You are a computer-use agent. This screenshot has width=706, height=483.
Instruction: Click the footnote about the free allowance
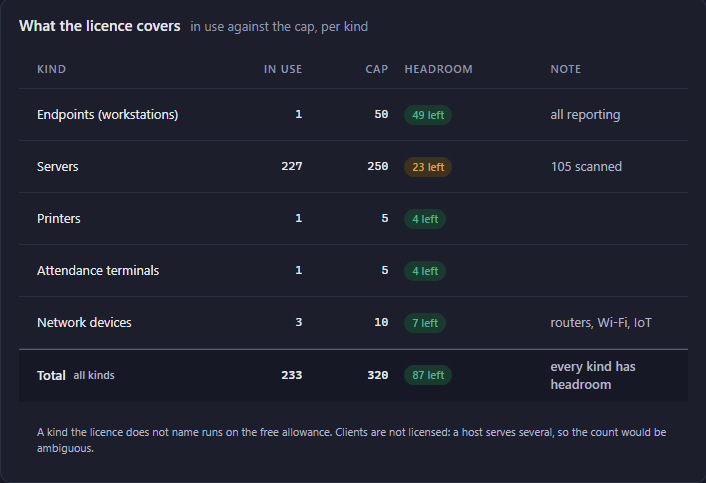(352, 440)
